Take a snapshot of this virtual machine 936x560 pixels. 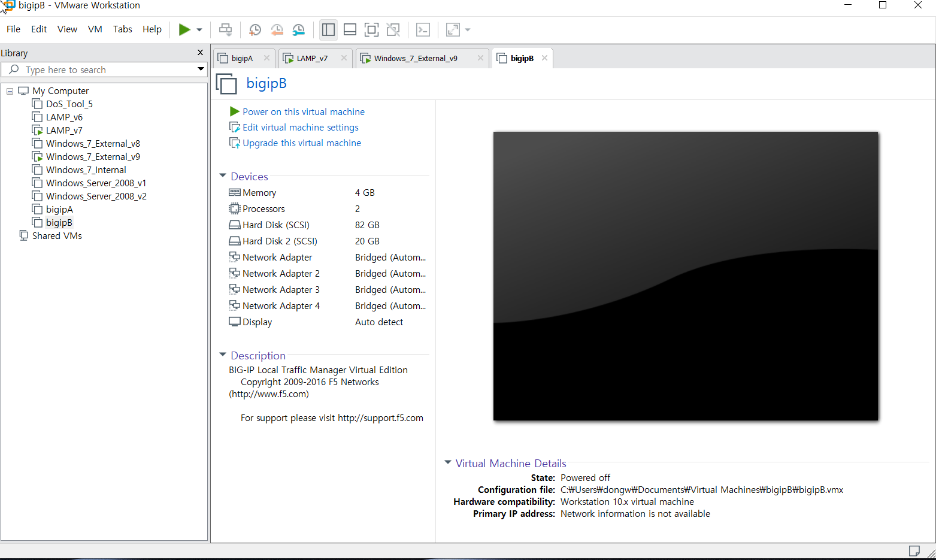coord(255,30)
